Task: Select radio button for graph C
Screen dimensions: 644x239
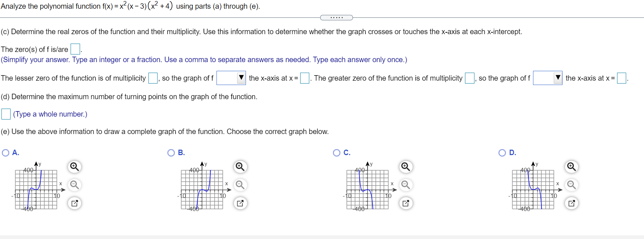Action: coord(336,153)
